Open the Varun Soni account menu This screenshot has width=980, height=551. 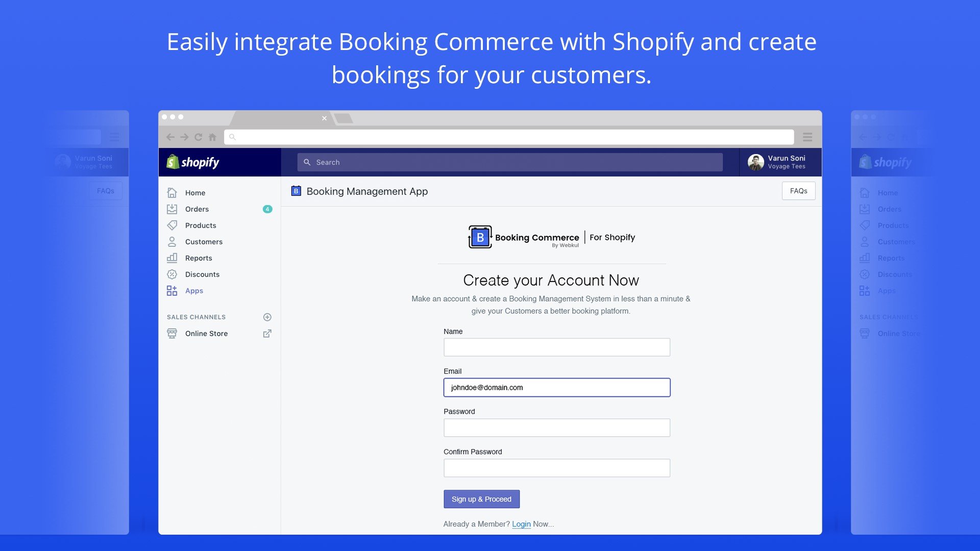[x=777, y=162]
